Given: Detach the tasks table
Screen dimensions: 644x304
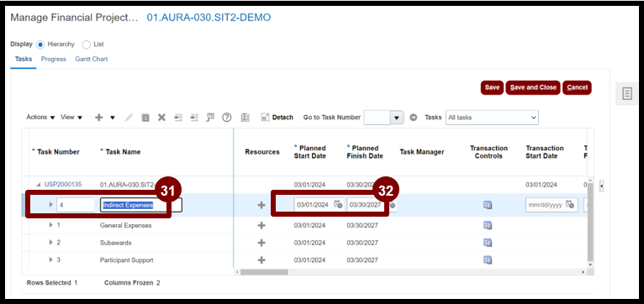Looking at the screenshot, I should (x=277, y=118).
